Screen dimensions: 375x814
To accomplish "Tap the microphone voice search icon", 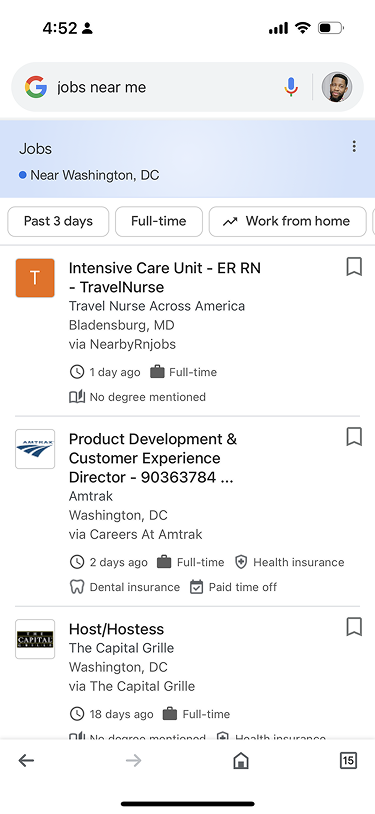I will click(291, 87).
